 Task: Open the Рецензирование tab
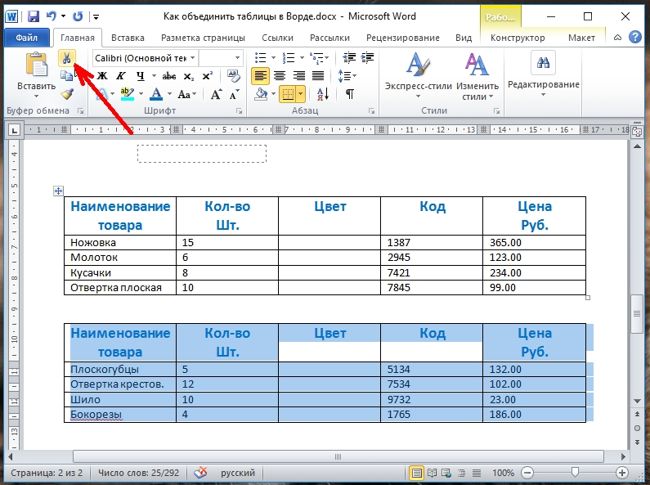(403, 38)
